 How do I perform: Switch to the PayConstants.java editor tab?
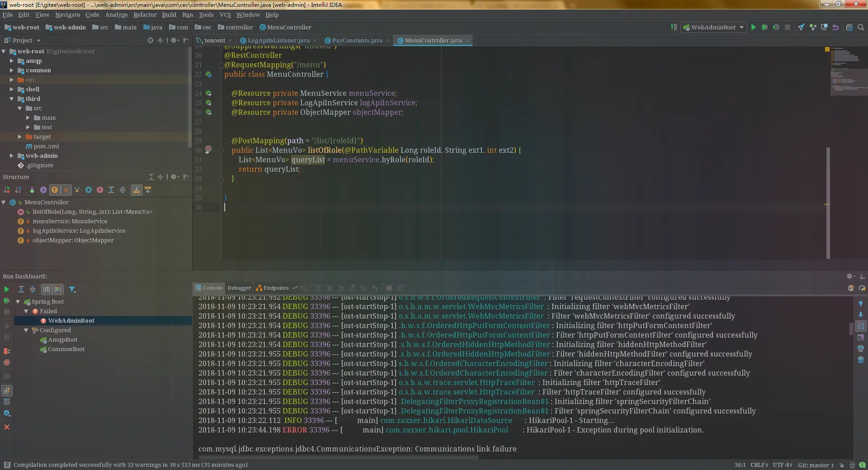[x=357, y=40]
